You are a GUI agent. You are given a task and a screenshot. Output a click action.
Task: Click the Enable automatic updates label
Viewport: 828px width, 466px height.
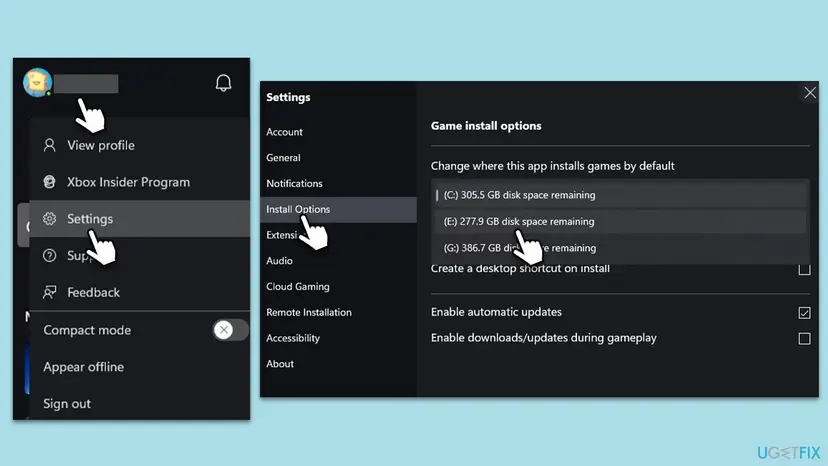496,312
